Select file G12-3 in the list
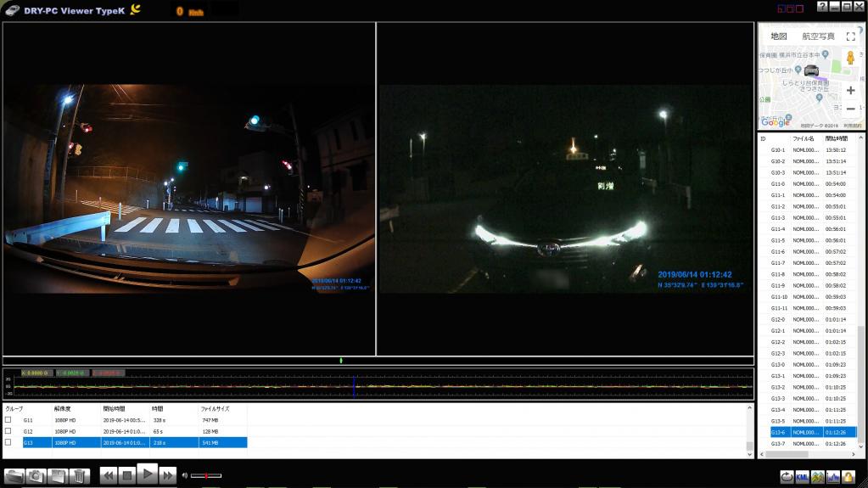868x488 pixels. (x=813, y=353)
